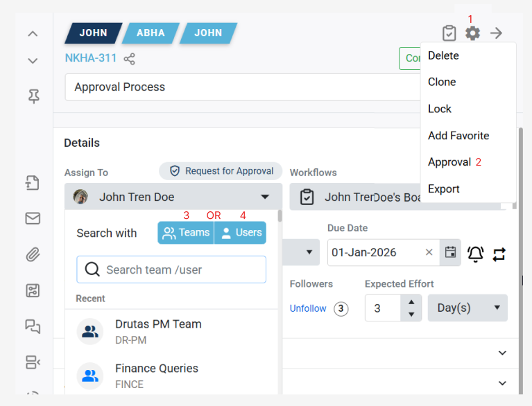Viewport: 532px width, 406px height.
Task: Open the clipboard checklist icon
Action: click(449, 33)
